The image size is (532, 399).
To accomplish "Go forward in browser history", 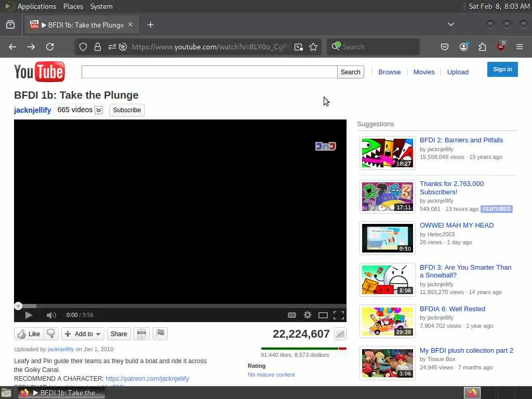I will pyautogui.click(x=31, y=47).
